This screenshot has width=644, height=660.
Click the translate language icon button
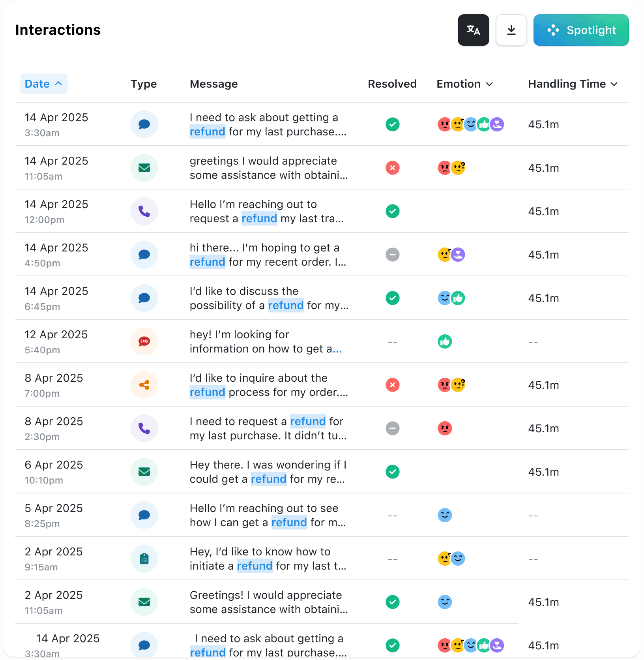click(x=473, y=30)
